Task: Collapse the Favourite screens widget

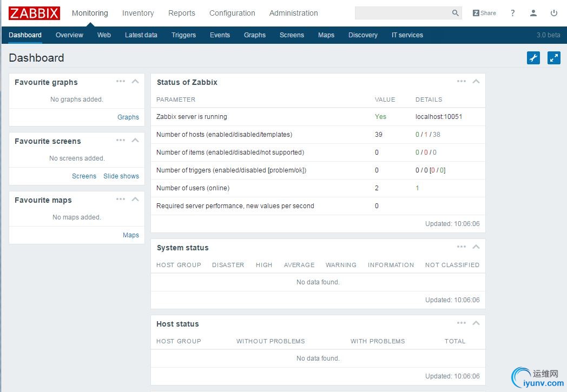Action: point(135,141)
